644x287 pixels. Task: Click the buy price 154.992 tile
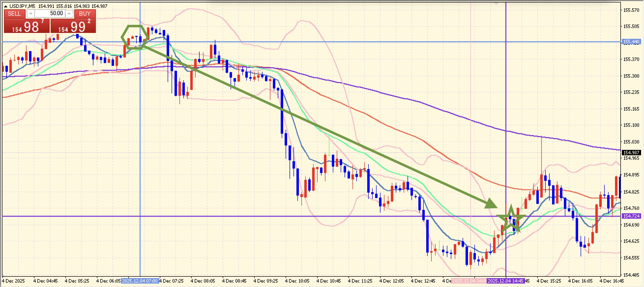tap(73, 26)
